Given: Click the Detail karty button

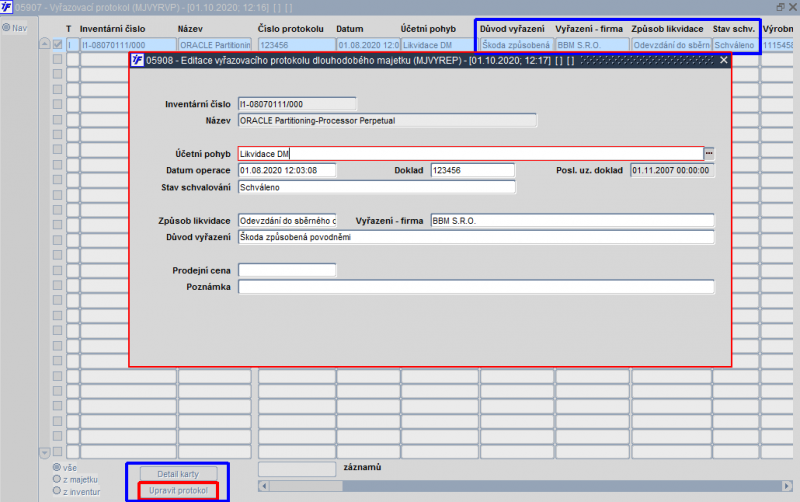Looking at the screenshot, I should 178,474.
